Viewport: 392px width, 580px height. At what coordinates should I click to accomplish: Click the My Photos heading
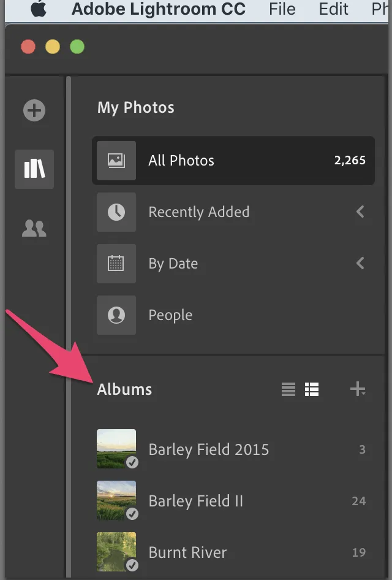point(135,108)
